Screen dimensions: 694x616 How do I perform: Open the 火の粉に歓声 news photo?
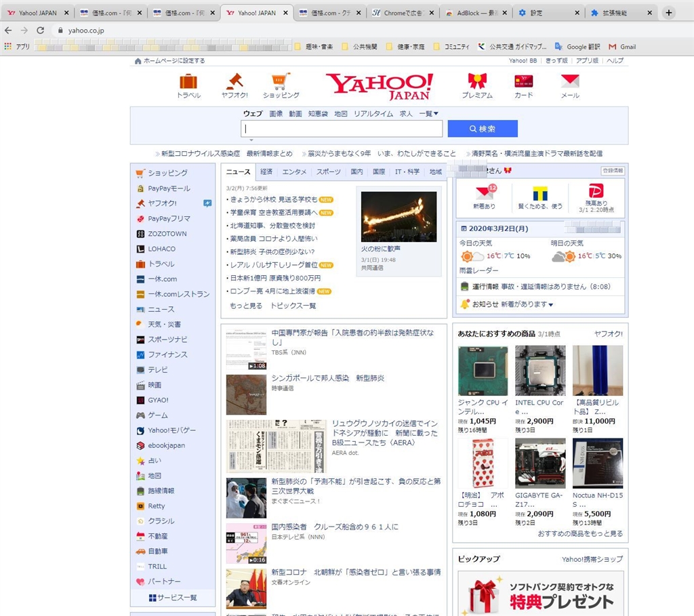[x=399, y=217]
